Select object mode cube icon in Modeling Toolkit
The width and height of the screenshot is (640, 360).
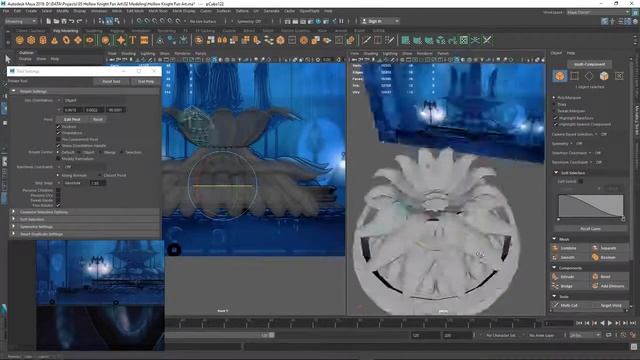(560, 76)
